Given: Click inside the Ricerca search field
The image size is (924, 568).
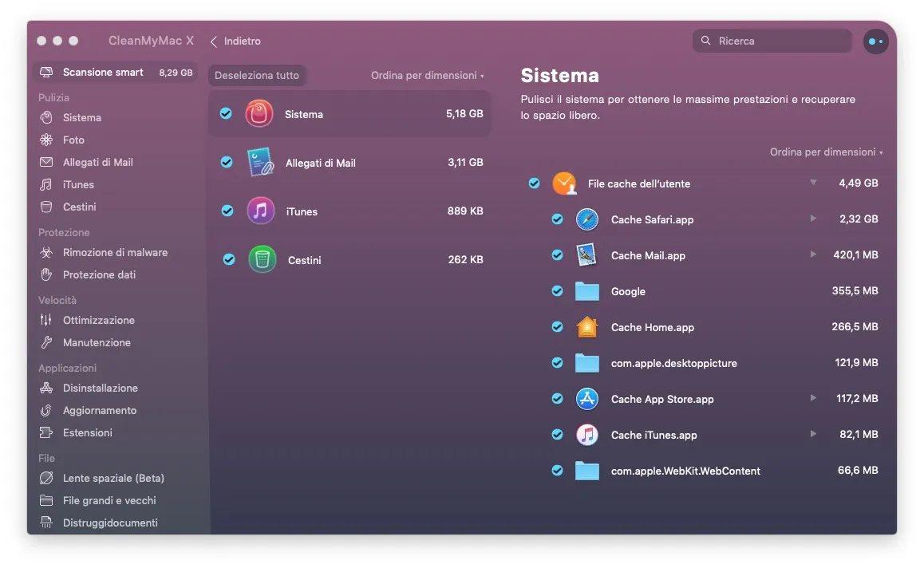Looking at the screenshot, I should point(772,40).
